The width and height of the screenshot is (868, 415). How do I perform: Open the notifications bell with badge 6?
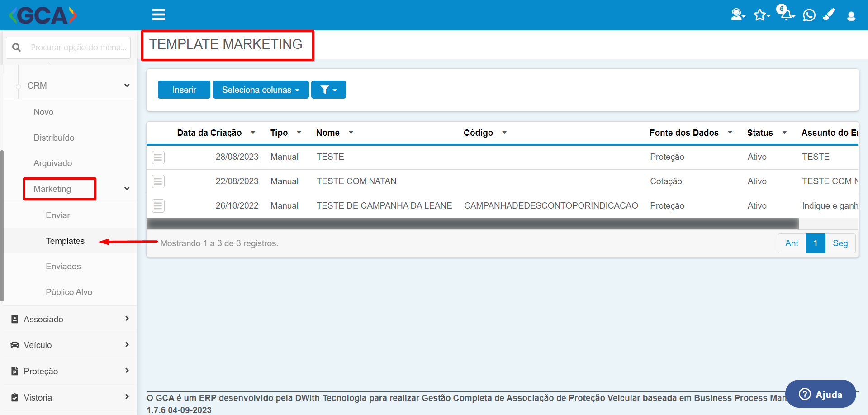[x=786, y=13]
